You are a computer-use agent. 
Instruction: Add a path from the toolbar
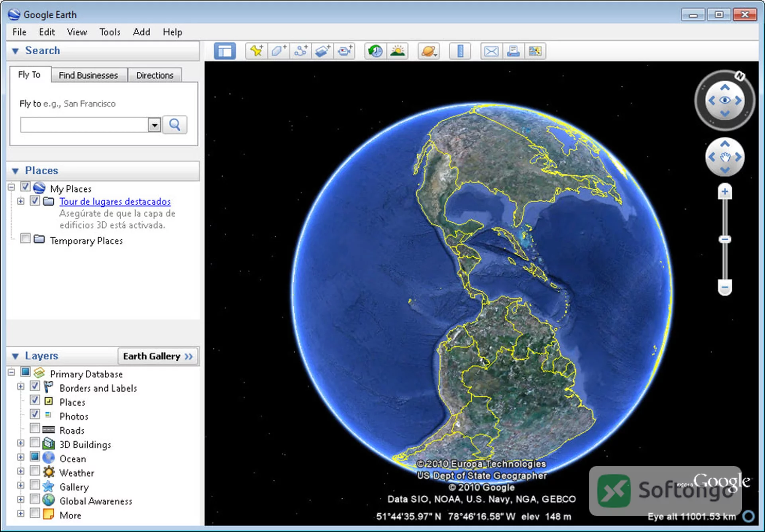(x=301, y=51)
